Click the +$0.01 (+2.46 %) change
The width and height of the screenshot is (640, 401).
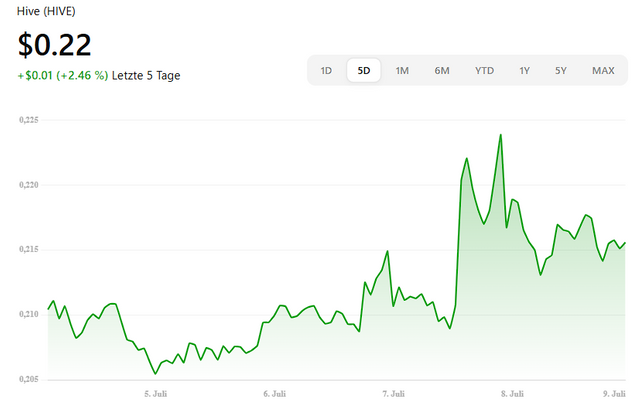pyautogui.click(x=62, y=76)
